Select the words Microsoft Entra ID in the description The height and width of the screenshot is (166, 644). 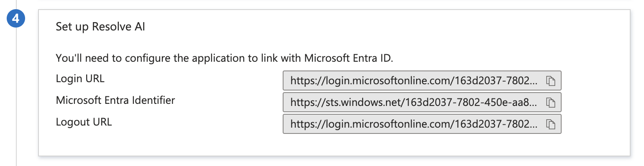coord(348,58)
